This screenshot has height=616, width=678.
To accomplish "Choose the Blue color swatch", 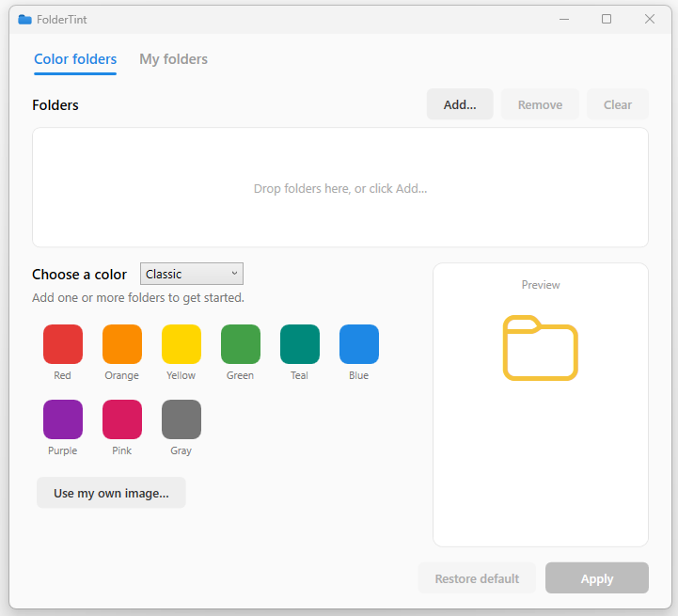I will click(x=359, y=344).
